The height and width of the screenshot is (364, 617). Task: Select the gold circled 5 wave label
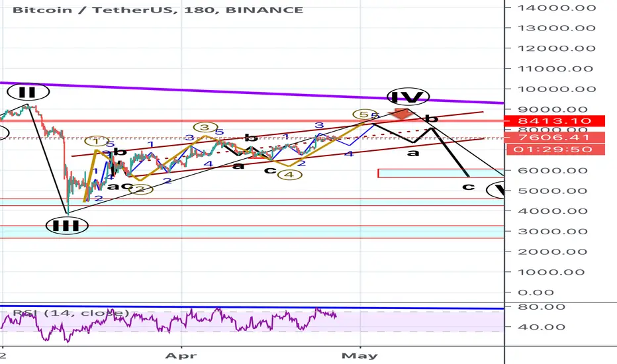click(365, 114)
